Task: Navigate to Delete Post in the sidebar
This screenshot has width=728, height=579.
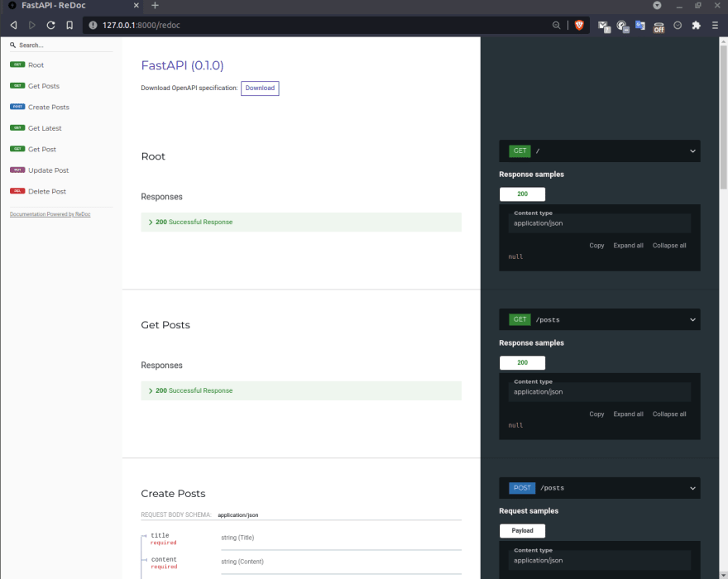Action: (47, 191)
